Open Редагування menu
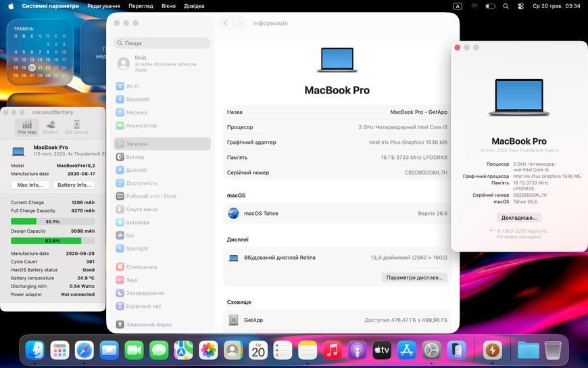 104,6
